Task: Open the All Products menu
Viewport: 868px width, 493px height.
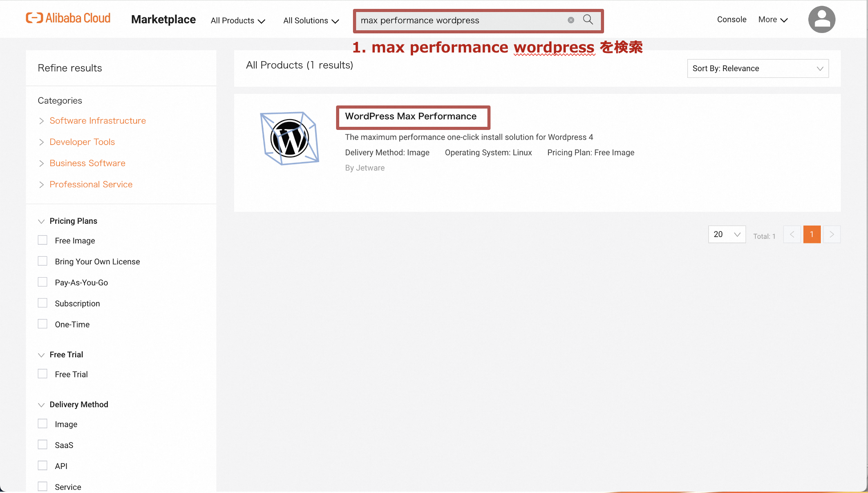Action: [238, 20]
